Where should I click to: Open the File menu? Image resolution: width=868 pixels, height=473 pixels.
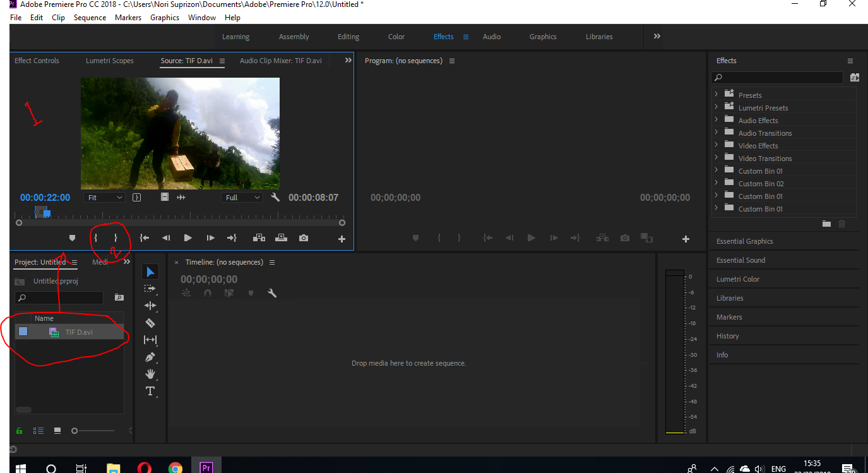16,18
